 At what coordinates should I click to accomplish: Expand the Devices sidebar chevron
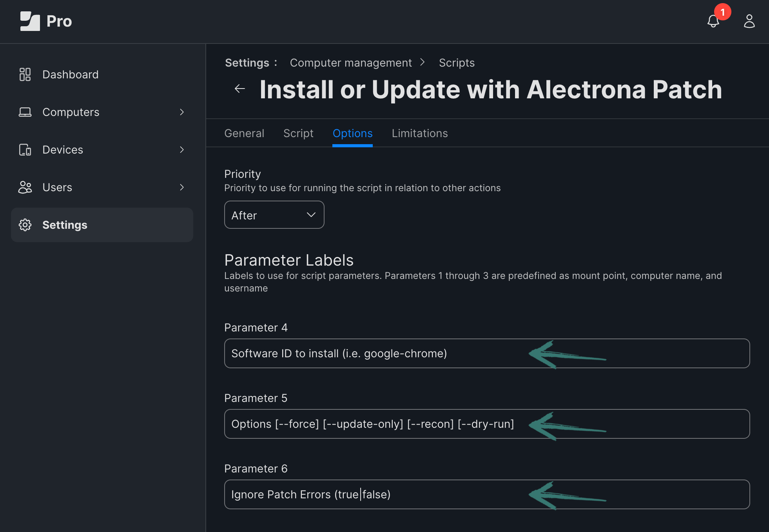[x=181, y=150]
